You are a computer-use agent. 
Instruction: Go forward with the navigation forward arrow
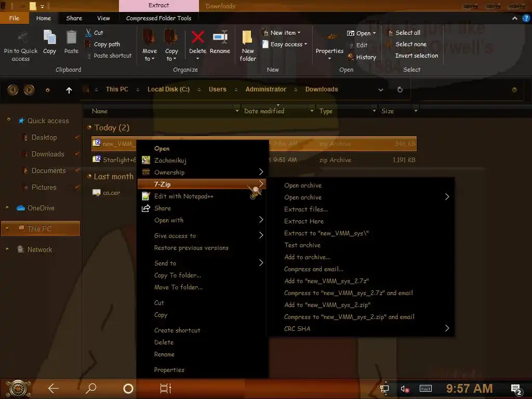point(29,89)
